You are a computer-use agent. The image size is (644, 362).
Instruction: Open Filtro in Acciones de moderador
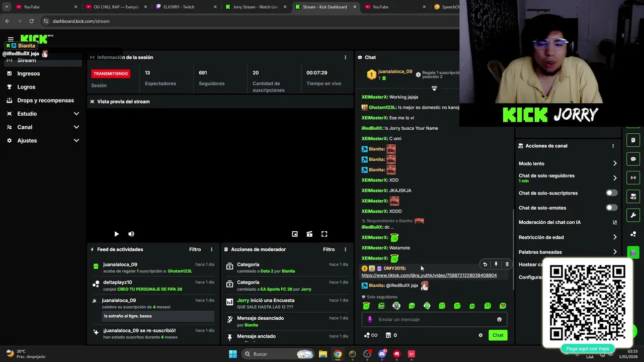click(x=329, y=249)
